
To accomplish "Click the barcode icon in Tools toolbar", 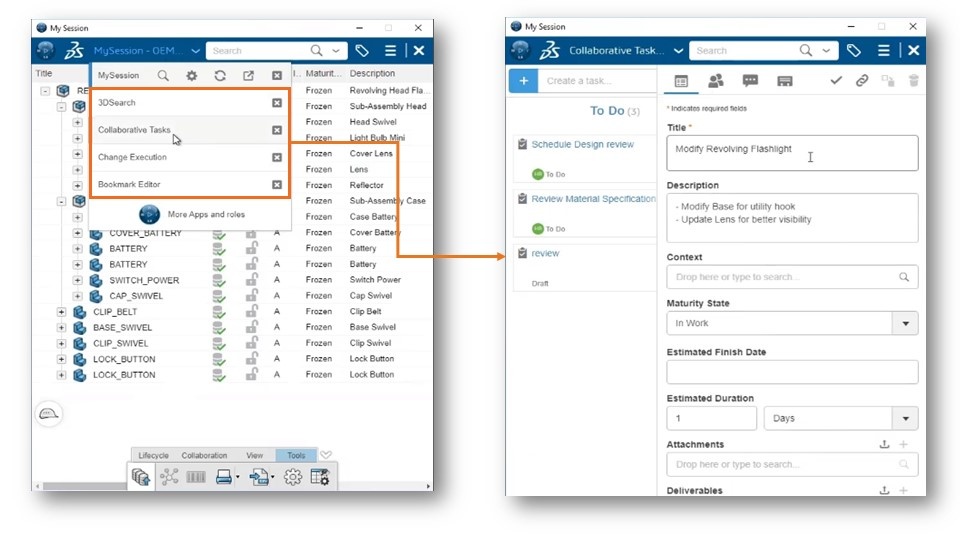I will pos(196,476).
